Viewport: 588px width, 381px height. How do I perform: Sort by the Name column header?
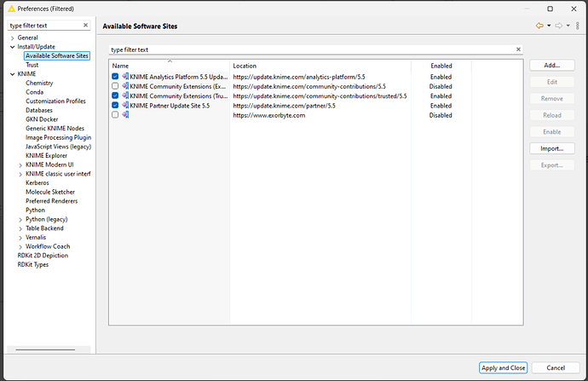pos(170,66)
